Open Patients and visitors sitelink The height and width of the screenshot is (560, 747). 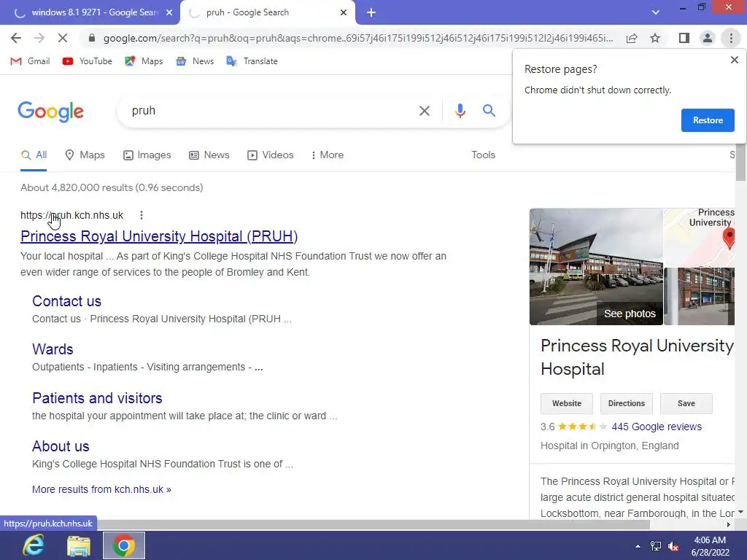coord(97,398)
